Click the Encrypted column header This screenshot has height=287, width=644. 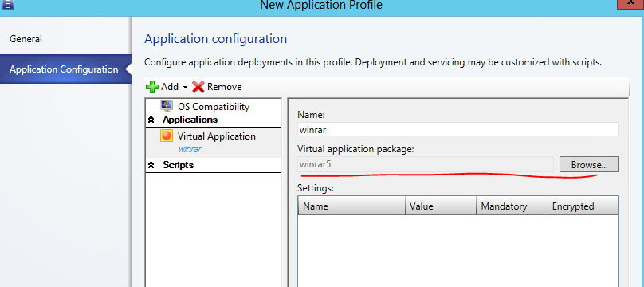(x=583, y=206)
